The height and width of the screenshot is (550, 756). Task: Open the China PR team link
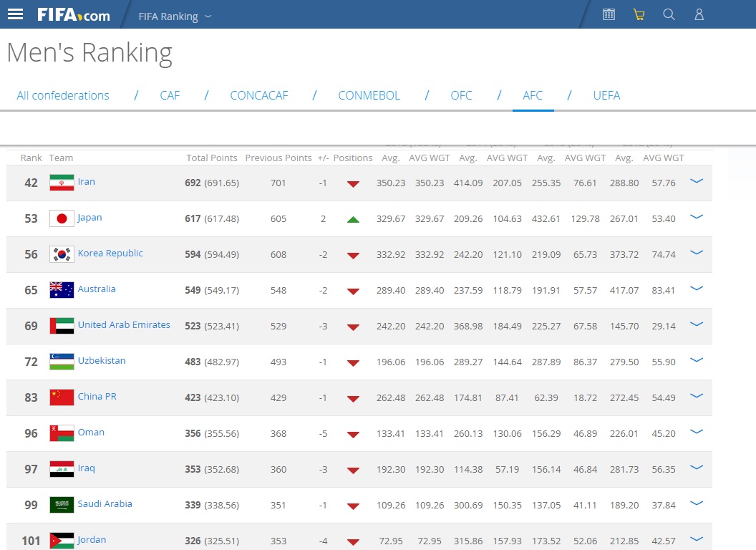[x=97, y=397]
